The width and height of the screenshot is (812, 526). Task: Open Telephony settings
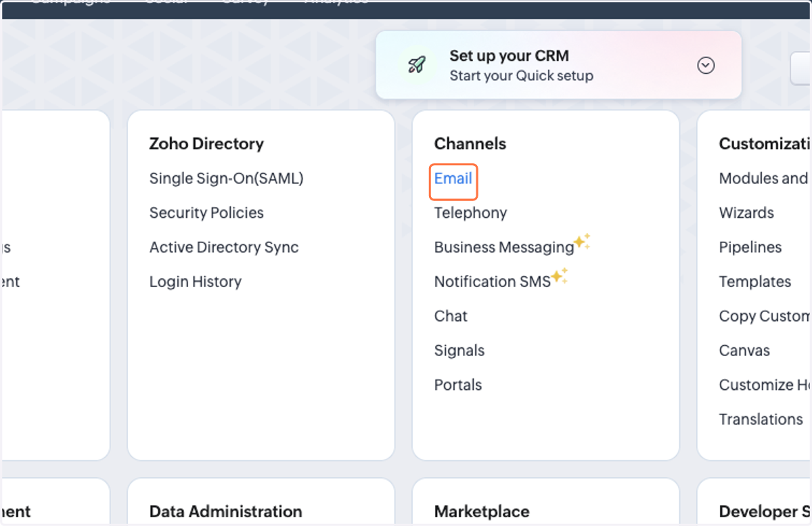[x=470, y=213]
